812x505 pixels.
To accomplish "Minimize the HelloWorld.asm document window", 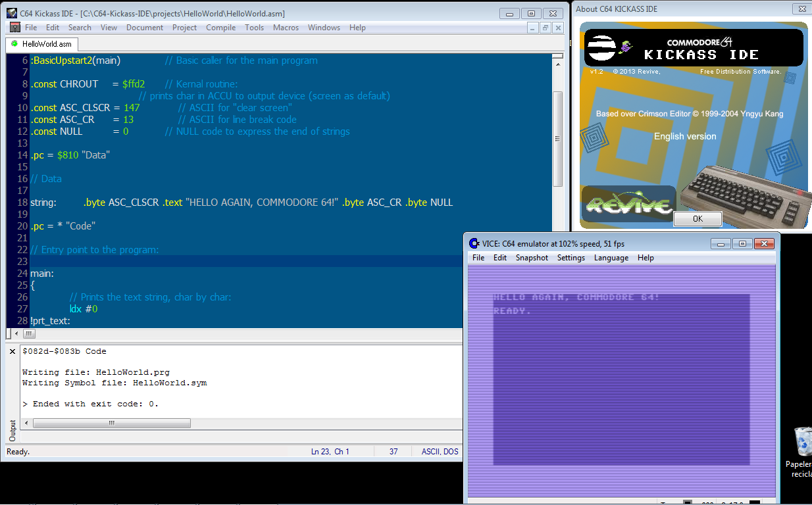I will pos(532,28).
